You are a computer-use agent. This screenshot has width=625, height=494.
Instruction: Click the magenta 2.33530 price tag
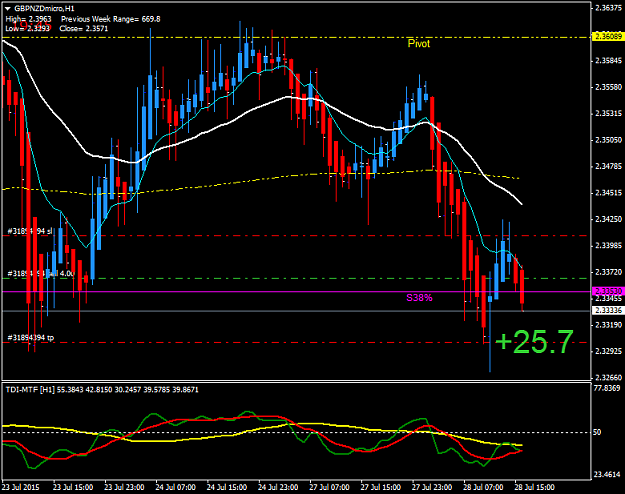(608, 291)
